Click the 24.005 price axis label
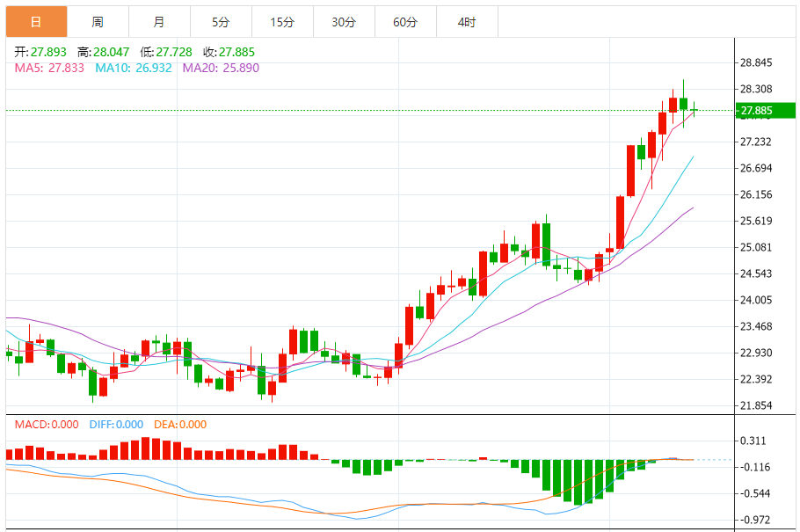The height and width of the screenshot is (532, 800). (x=756, y=300)
